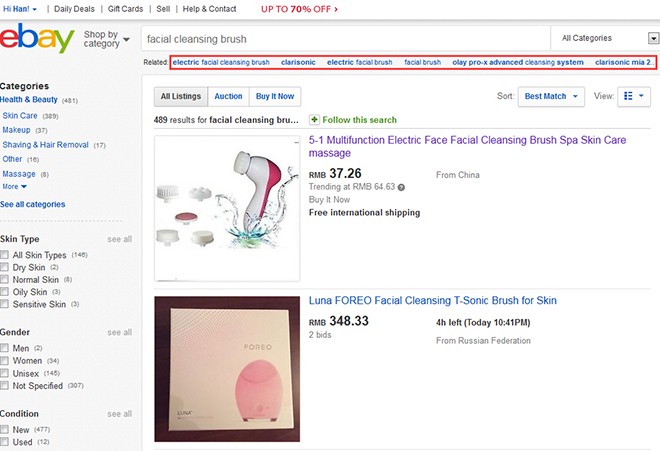Open the clarisonic mia 2 related search
Screen dimensions: 660x451
(625, 62)
